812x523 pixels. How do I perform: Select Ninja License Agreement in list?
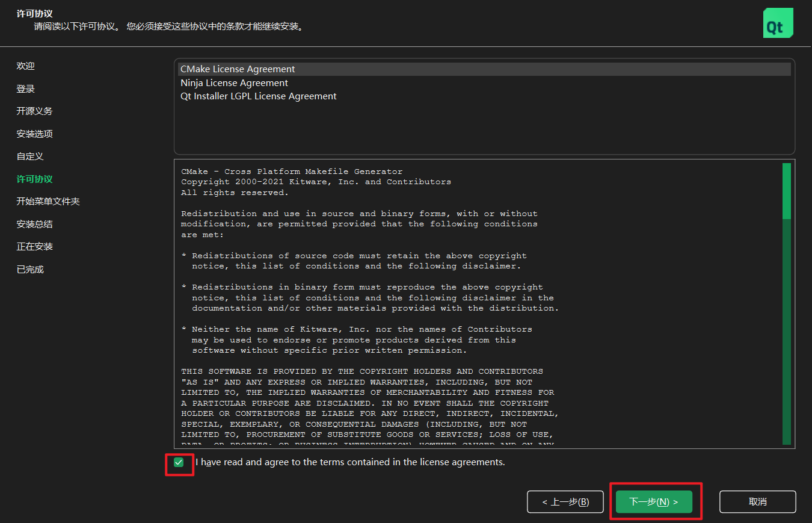(x=484, y=83)
